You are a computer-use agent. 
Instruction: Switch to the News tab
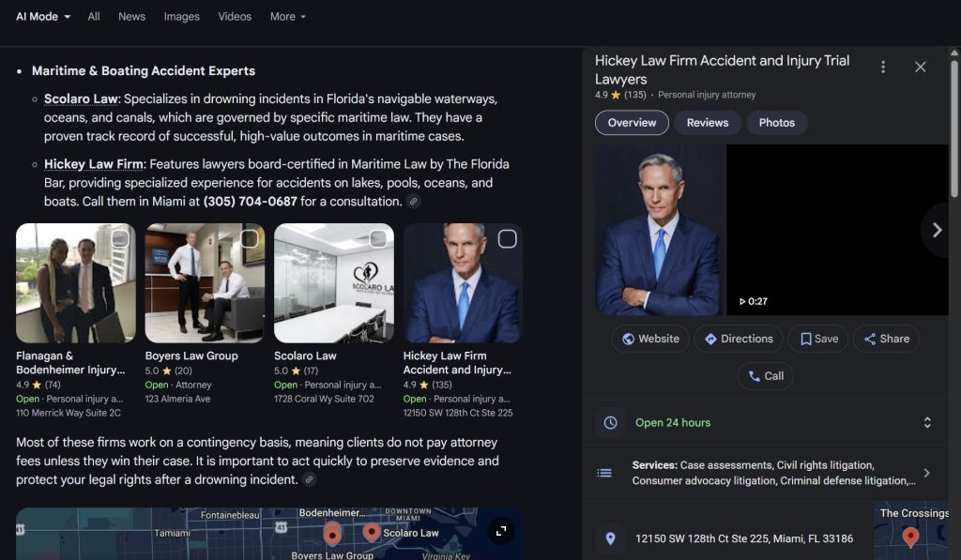(131, 17)
